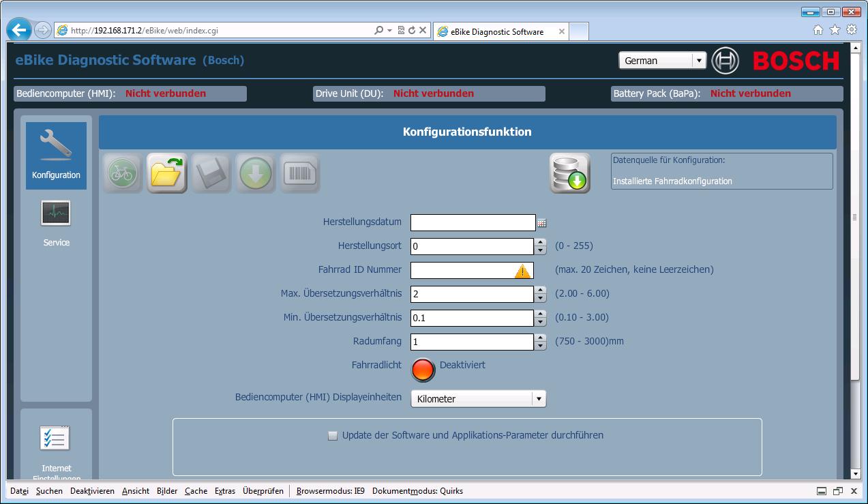The width and height of the screenshot is (868, 504).
Task: Open the Deaktivieren menu
Action: point(92,491)
